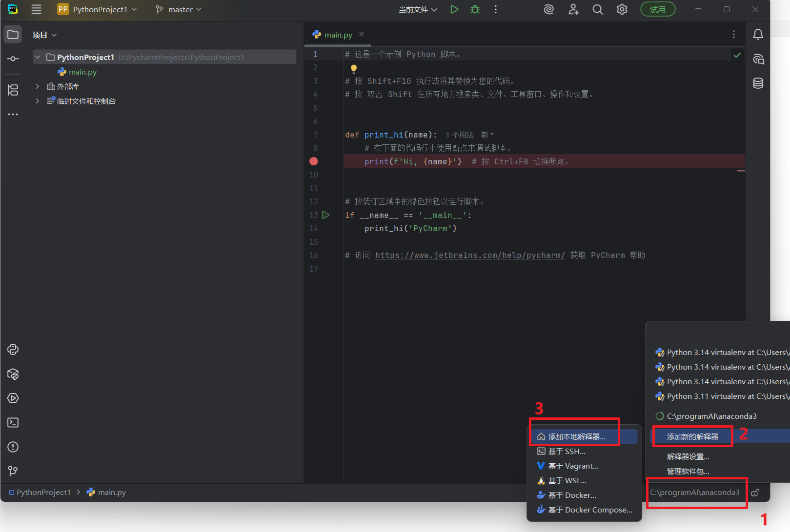The height and width of the screenshot is (532, 790).
Task: Select main.py in project tree
Action: (78, 72)
